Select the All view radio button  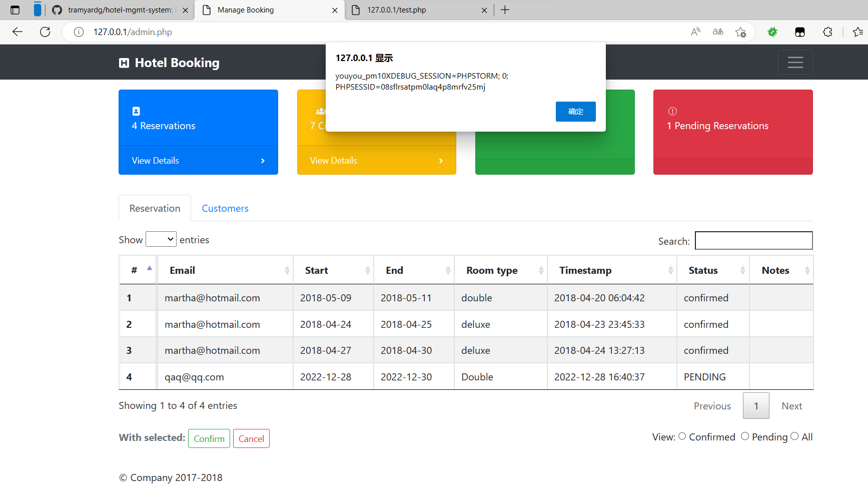click(x=794, y=436)
